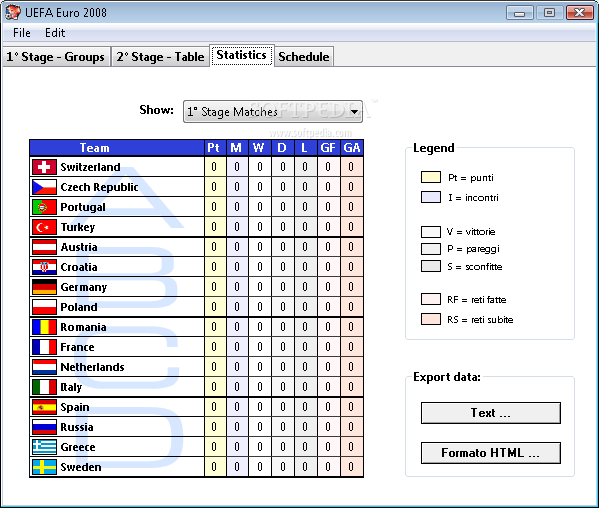
Task: Click the Netherlands flag icon
Action: pyautogui.click(x=44, y=367)
